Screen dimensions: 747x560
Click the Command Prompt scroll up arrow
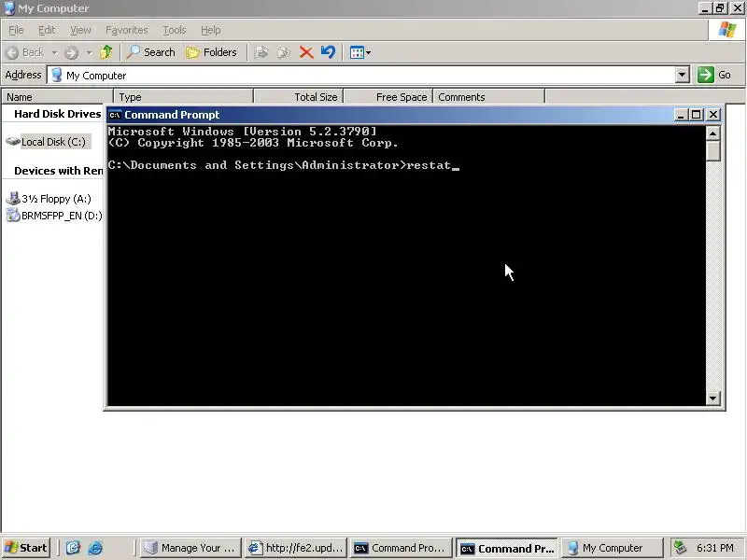[x=712, y=133]
